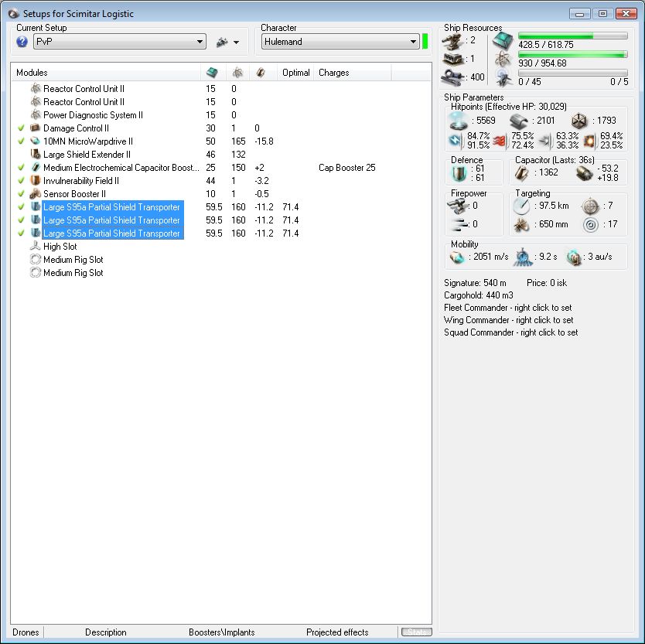Image resolution: width=645 pixels, height=644 pixels.
Task: Click the warp speed icon showing 3 au/s
Action: (575, 257)
